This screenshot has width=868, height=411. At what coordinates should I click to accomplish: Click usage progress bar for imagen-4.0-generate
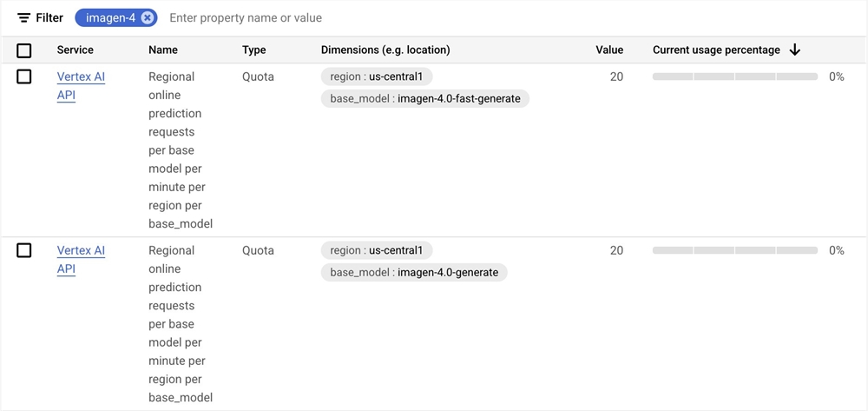pyautogui.click(x=735, y=250)
